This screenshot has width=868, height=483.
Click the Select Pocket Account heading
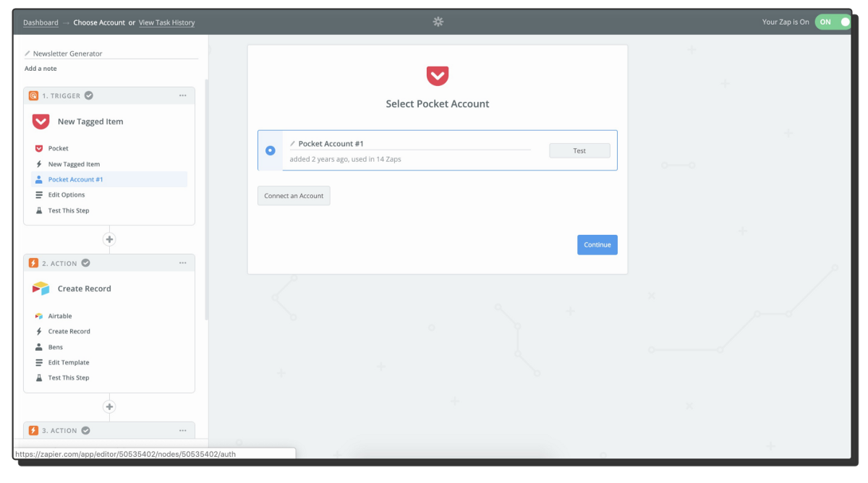click(438, 104)
